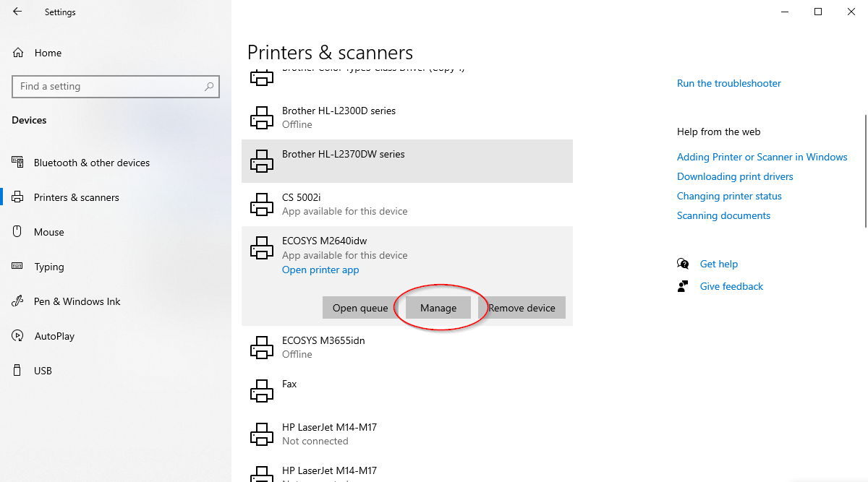Click the Typing keyboard icon
Viewport: 868px width, 482px height.
click(18, 267)
